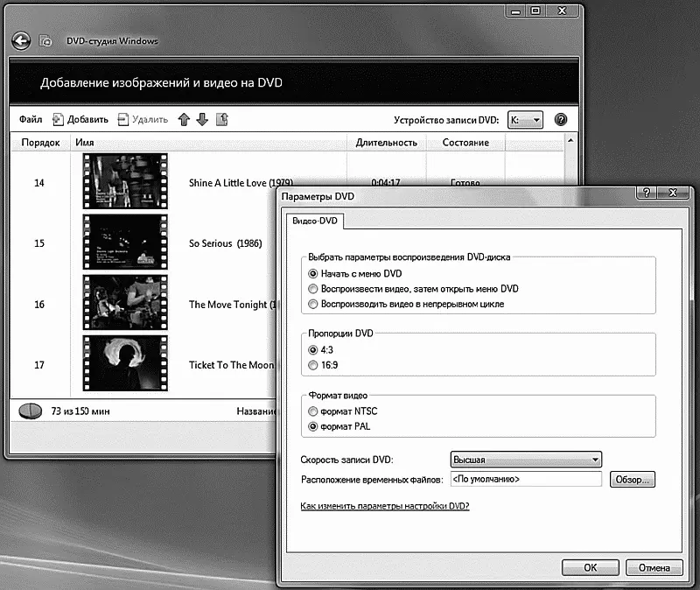This screenshot has width=700, height=590.
Task: Click the Добавить (add items) toolbar icon
Action: (59, 120)
